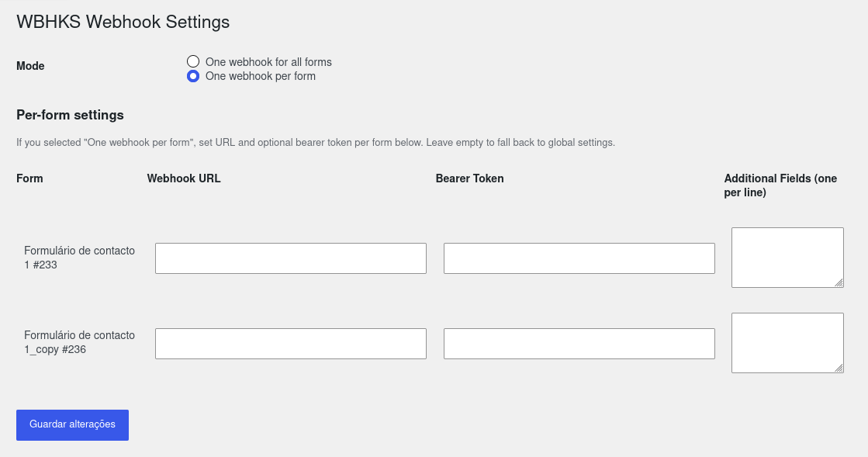Focus Webhook URL field for form #236

tap(291, 344)
